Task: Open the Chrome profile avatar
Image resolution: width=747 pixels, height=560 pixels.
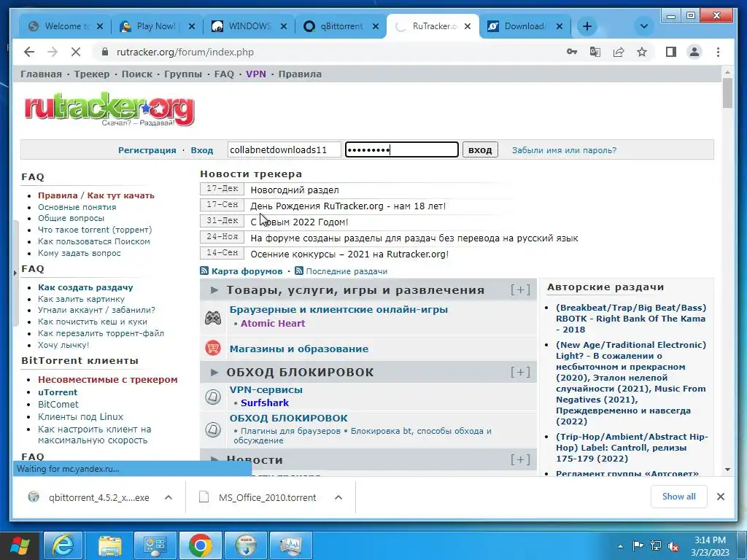Action: click(694, 52)
